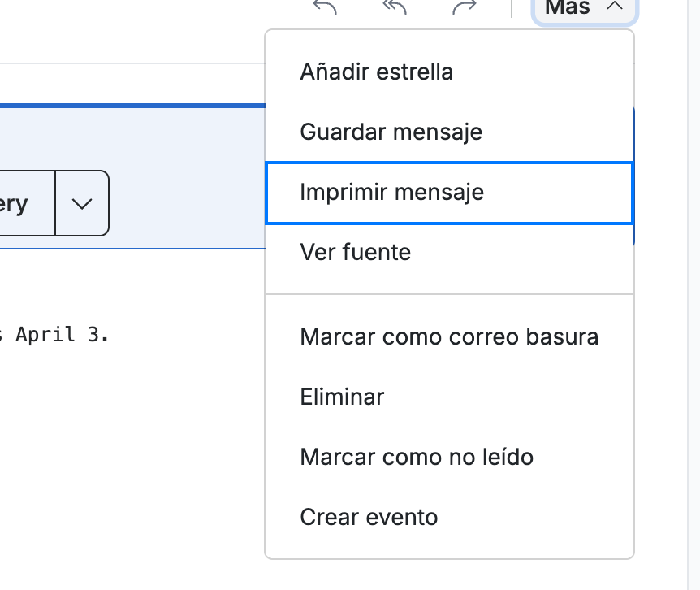
Task: Choose Marcar como no leído
Action: pyautogui.click(x=450, y=458)
